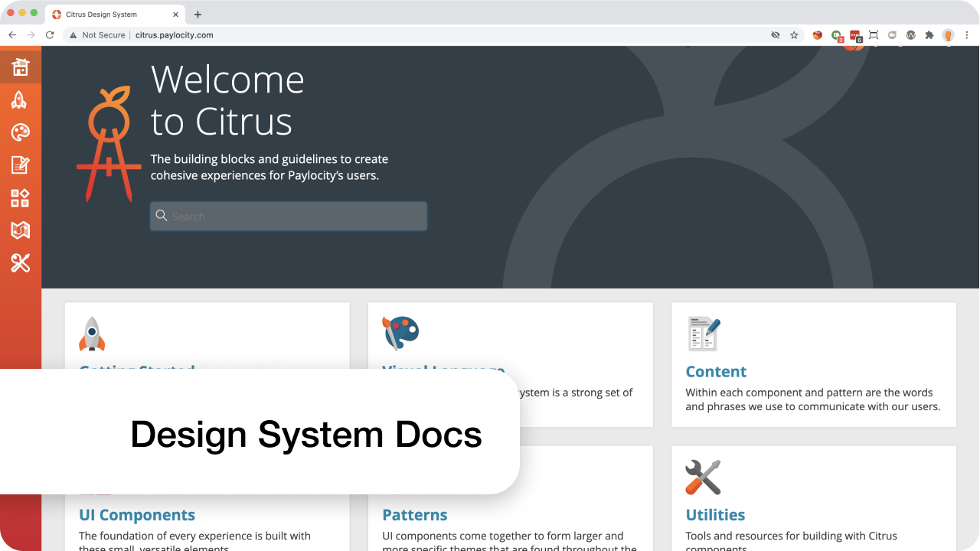The image size is (980, 551).
Task: Click the crossed-out eye icon in address bar
Action: pyautogui.click(x=776, y=35)
